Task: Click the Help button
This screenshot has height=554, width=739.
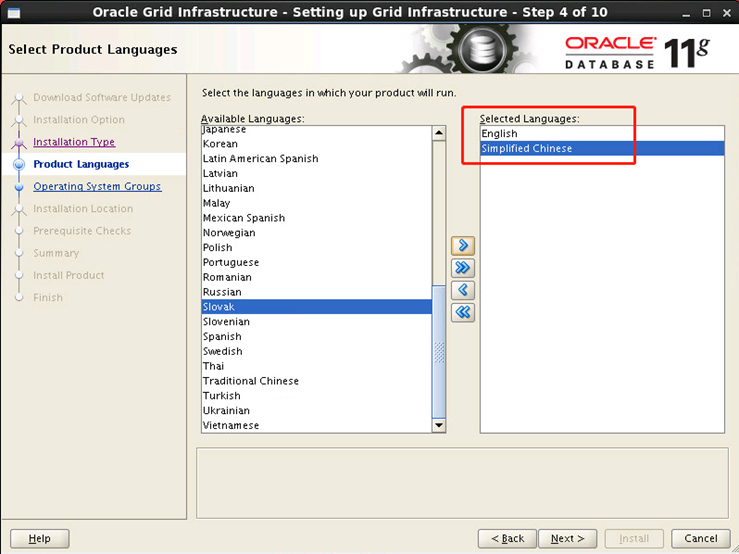Action: [40, 538]
